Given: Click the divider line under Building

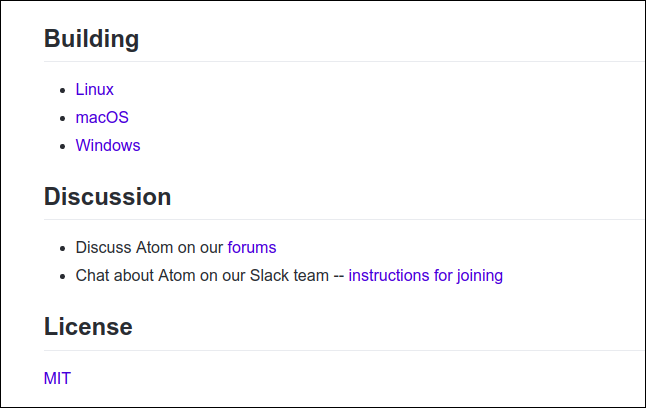Looking at the screenshot, I should click(x=344, y=61).
